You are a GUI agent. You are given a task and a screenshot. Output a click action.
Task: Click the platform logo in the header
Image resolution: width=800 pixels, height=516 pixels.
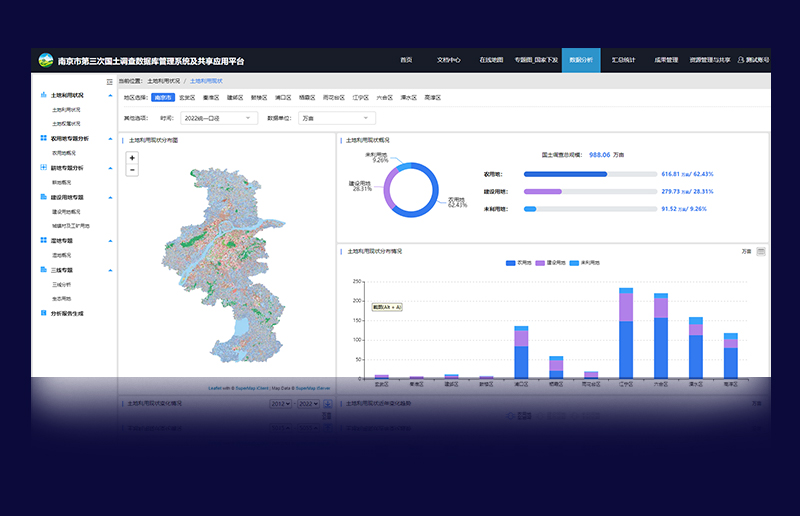pyautogui.click(x=46, y=60)
